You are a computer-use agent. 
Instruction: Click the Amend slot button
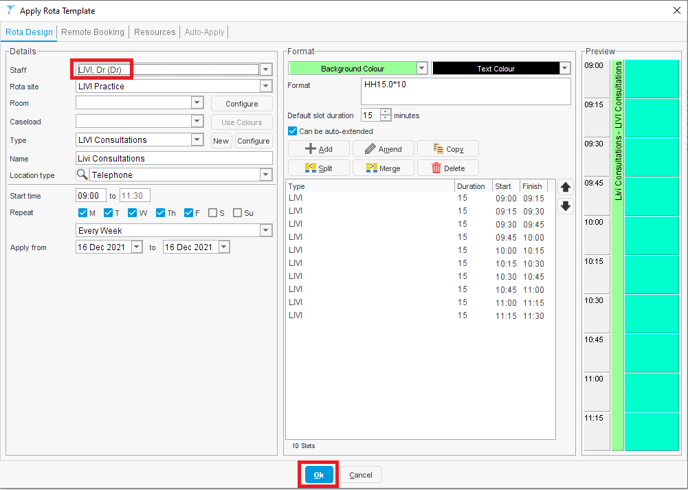pyautogui.click(x=383, y=149)
